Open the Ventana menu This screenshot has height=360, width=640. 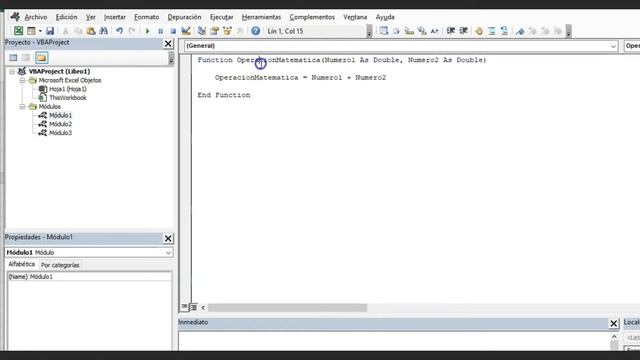tap(355, 17)
